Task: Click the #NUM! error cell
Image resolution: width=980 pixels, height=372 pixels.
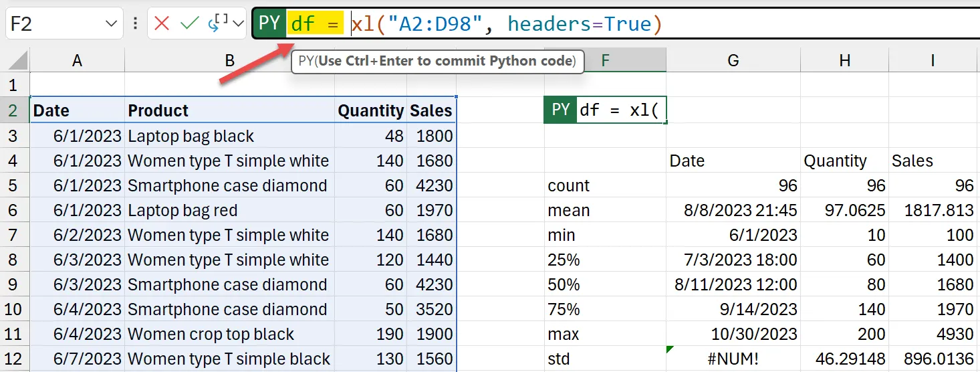Action: [x=733, y=359]
